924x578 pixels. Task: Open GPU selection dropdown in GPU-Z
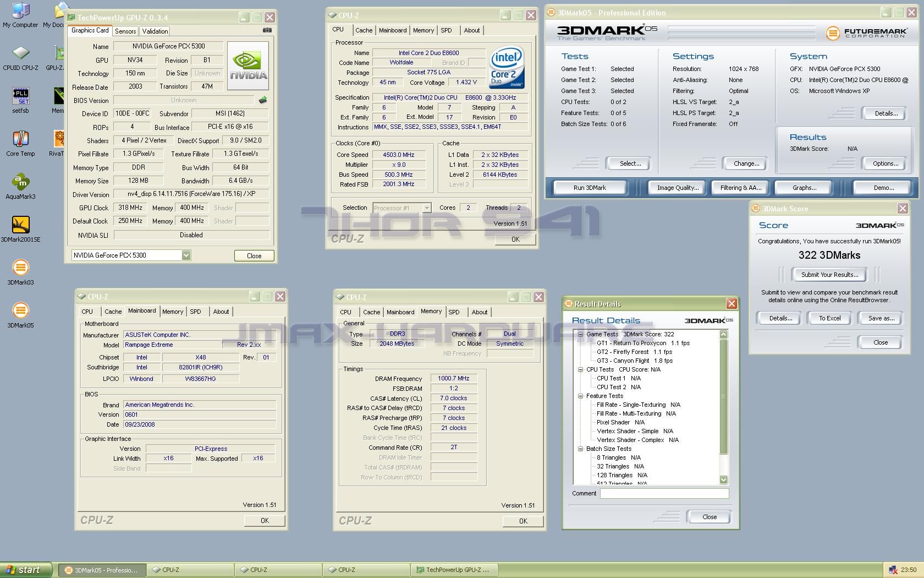(x=186, y=255)
